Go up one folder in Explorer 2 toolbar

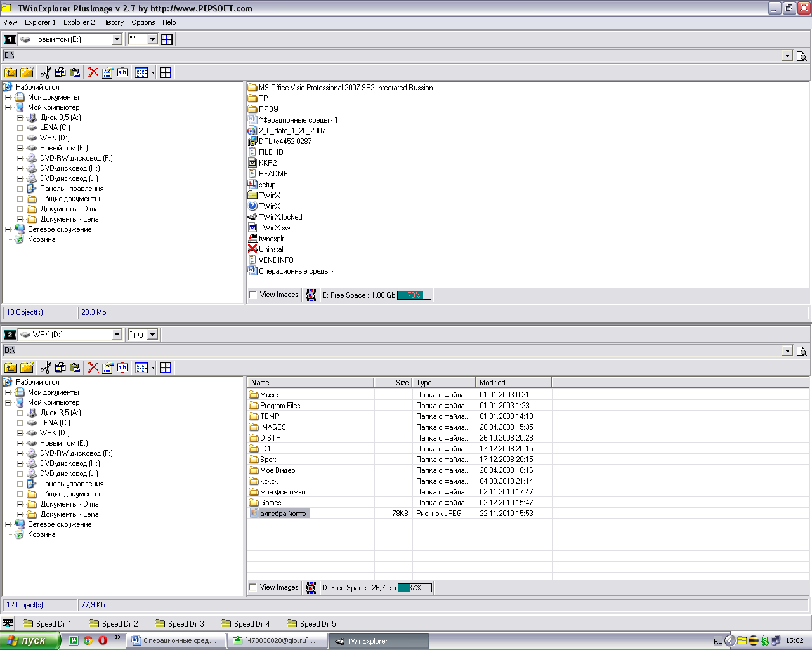[x=11, y=368]
